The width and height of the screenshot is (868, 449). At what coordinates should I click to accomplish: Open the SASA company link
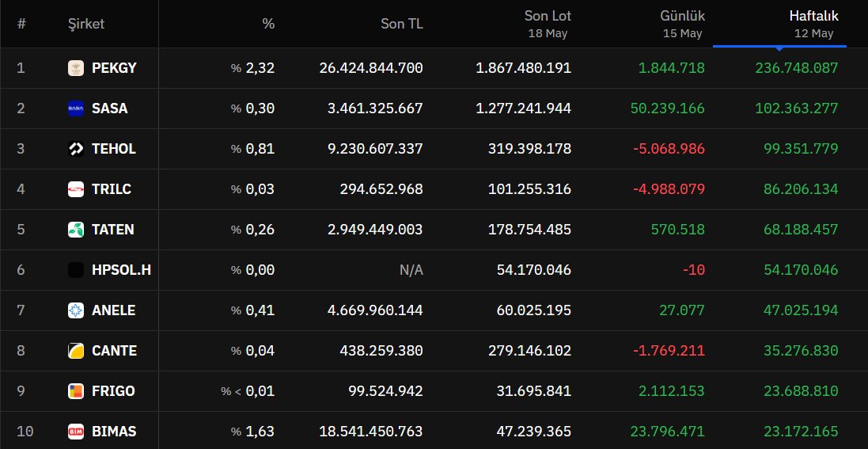pyautogui.click(x=110, y=108)
